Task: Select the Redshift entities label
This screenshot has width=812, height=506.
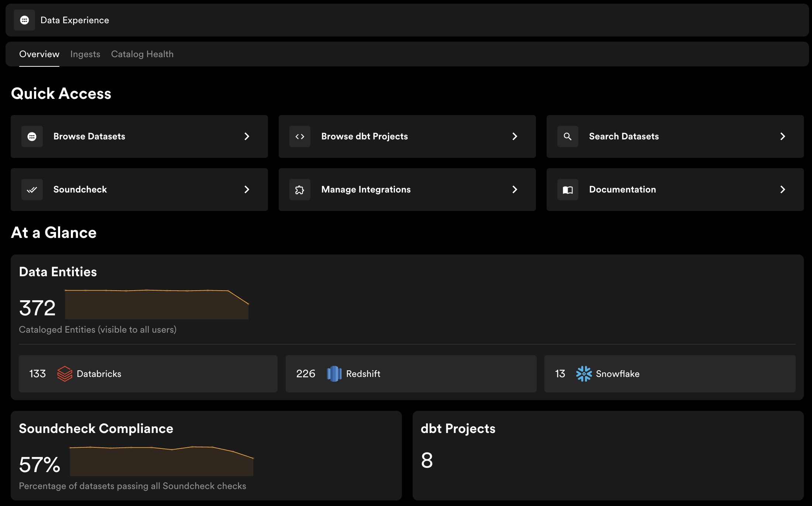Action: (363, 374)
